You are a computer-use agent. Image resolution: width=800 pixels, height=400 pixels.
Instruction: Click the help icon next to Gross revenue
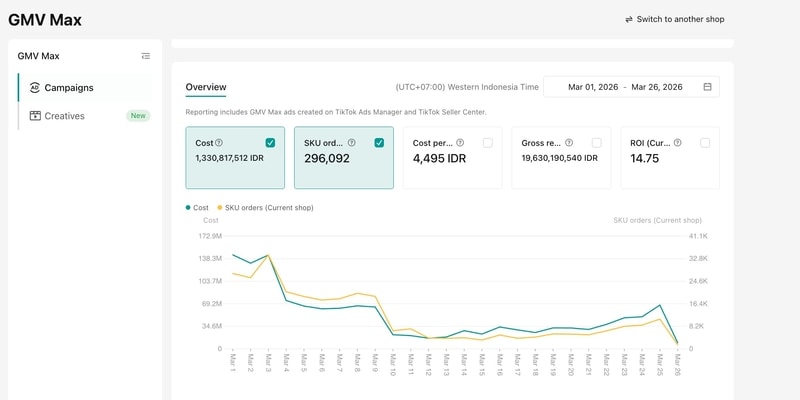(569, 143)
